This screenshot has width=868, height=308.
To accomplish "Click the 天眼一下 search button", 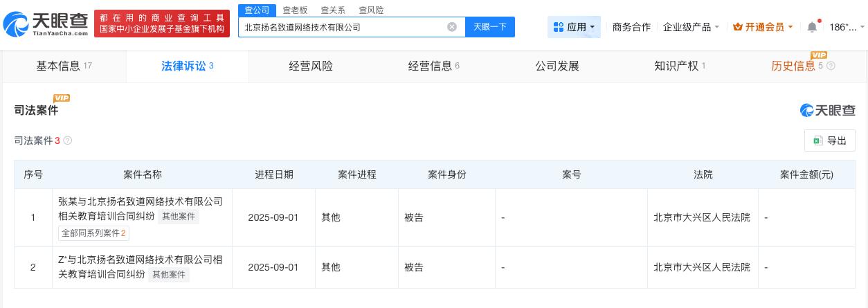I will (x=490, y=27).
